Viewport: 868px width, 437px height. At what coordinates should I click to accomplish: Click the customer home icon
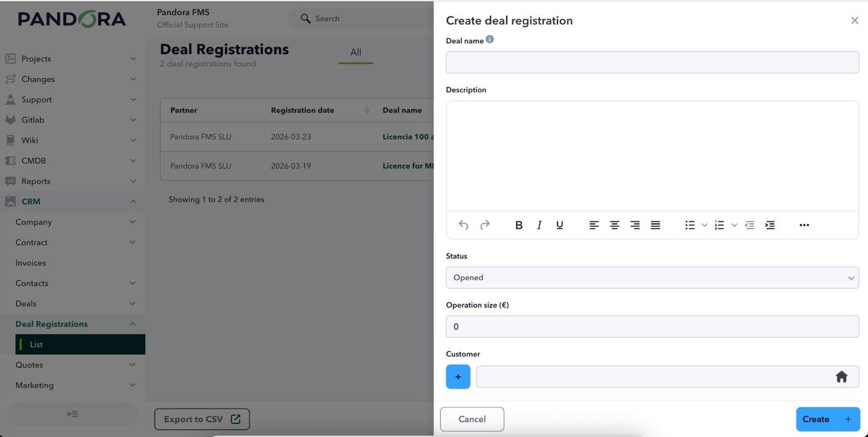pyautogui.click(x=841, y=377)
